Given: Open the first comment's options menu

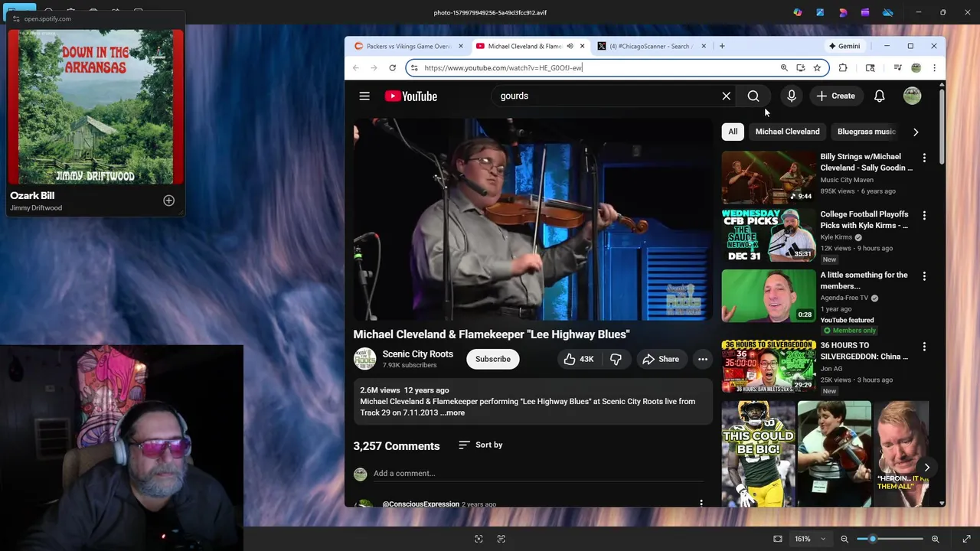Looking at the screenshot, I should point(701,504).
